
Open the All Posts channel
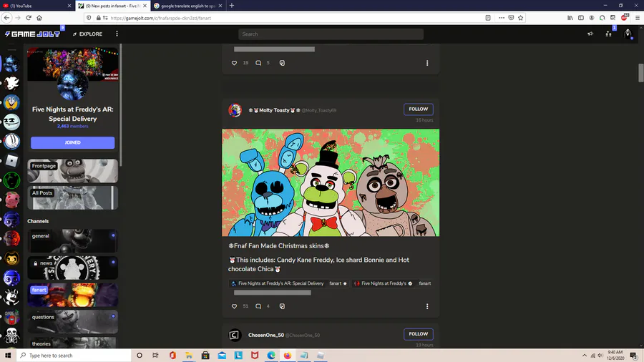[73, 198]
